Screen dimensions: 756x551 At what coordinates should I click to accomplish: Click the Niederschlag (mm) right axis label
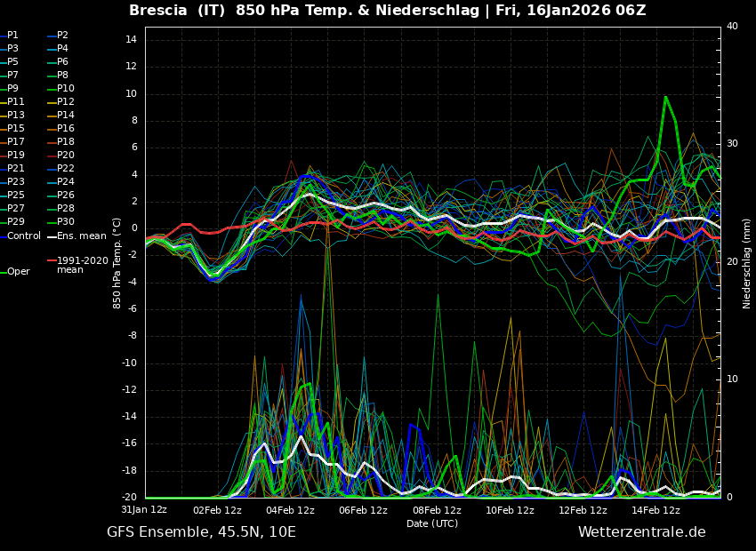pyautogui.click(x=747, y=263)
